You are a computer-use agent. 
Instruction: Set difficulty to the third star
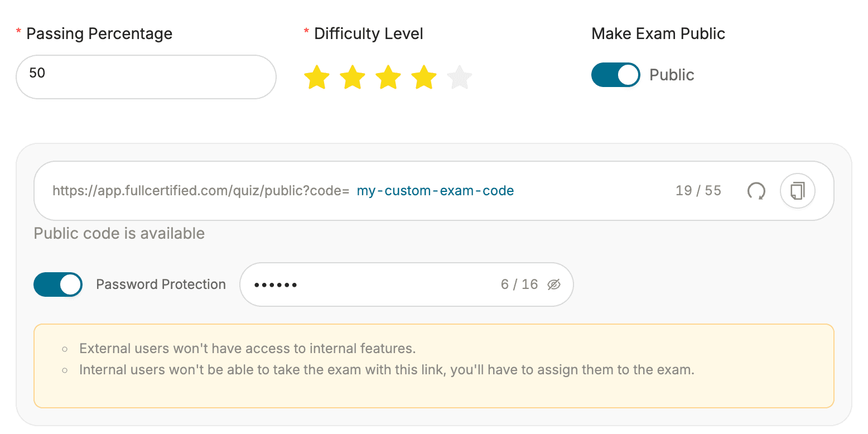(388, 78)
